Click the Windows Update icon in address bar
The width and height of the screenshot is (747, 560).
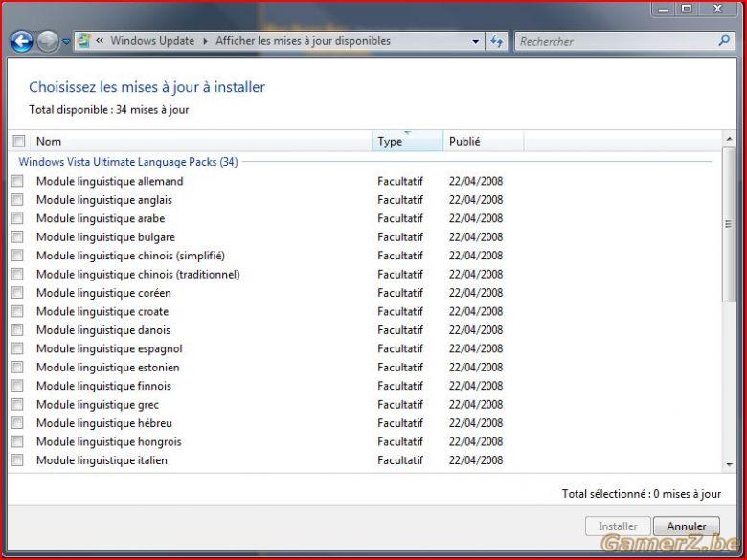84,41
